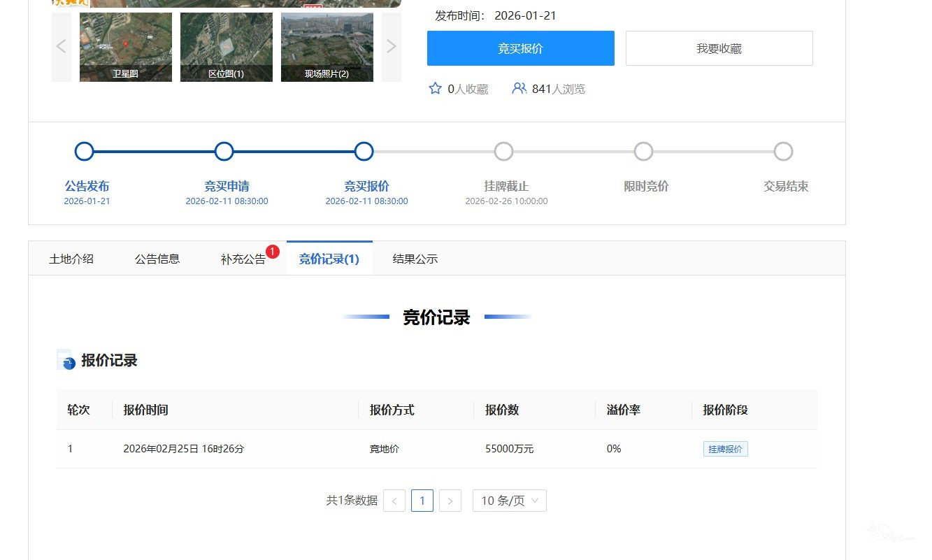Image resolution: width=932 pixels, height=560 pixels.
Task: Switch to the 土地介绍 tab
Action: 71,259
